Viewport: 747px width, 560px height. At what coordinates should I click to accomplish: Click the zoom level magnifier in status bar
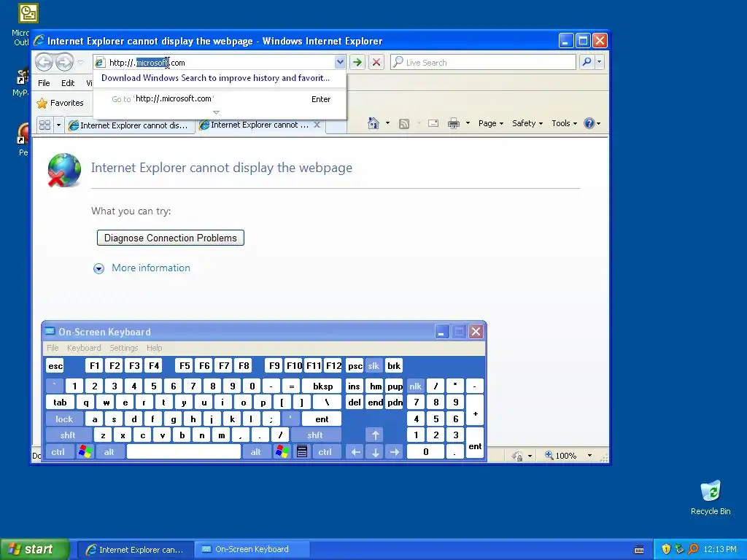[549, 455]
